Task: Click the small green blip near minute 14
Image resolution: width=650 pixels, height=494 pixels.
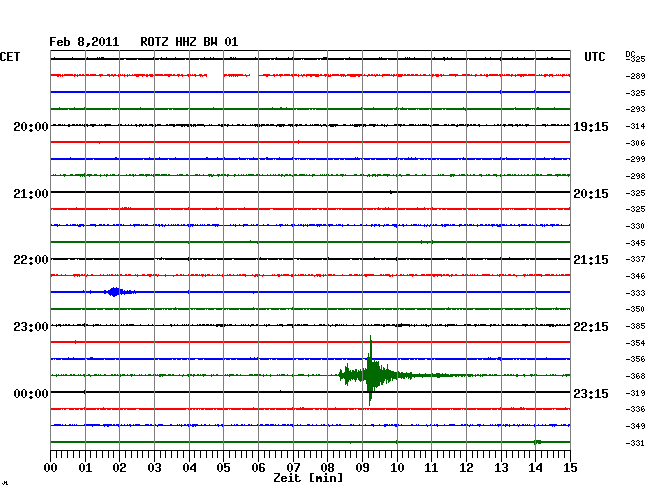Action: (538, 442)
